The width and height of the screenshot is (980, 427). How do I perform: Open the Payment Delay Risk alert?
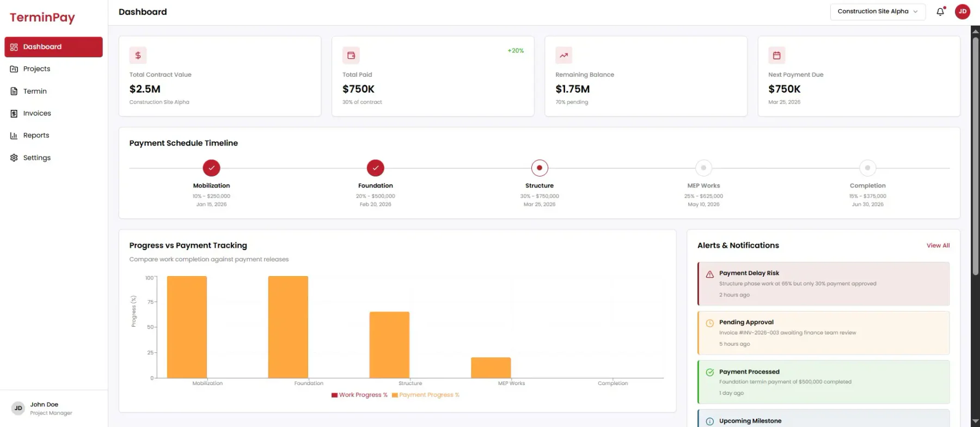[823, 284]
